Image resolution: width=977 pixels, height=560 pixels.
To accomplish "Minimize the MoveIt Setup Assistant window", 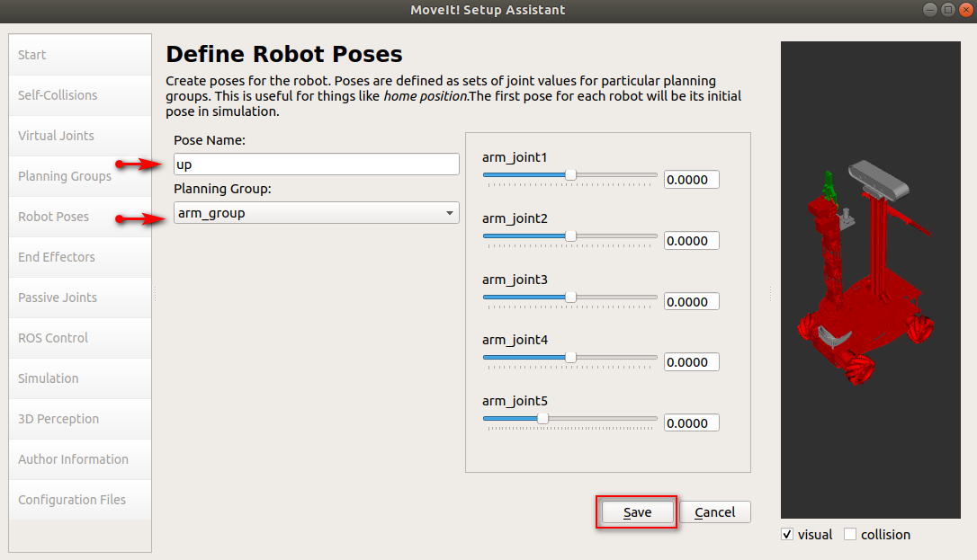I will tap(929, 9).
